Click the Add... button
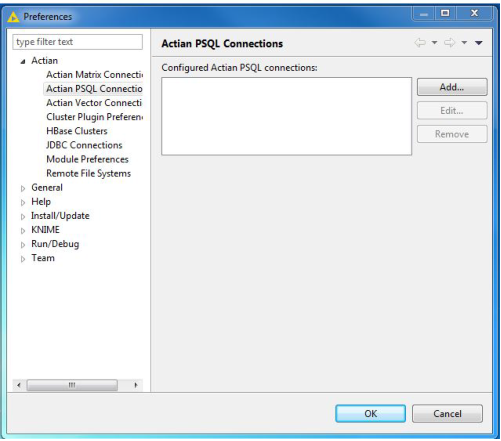 click(452, 87)
